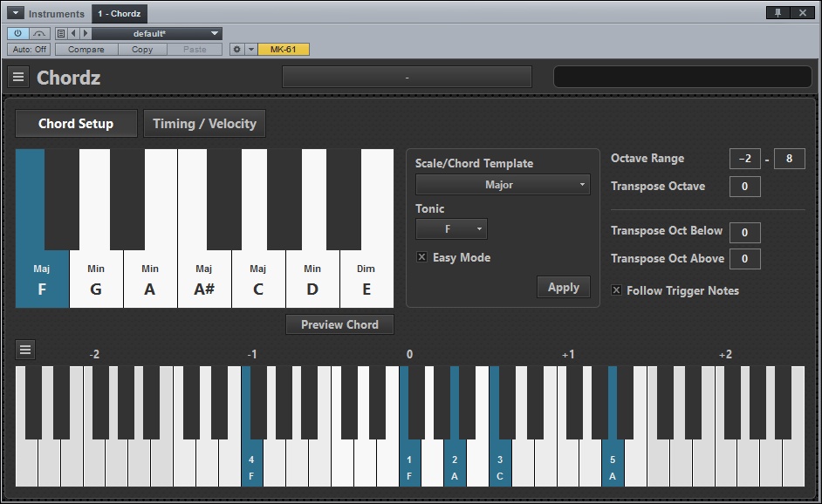Viewport: 822px width, 504px height.
Task: Open the preset list icon
Action: [61, 33]
